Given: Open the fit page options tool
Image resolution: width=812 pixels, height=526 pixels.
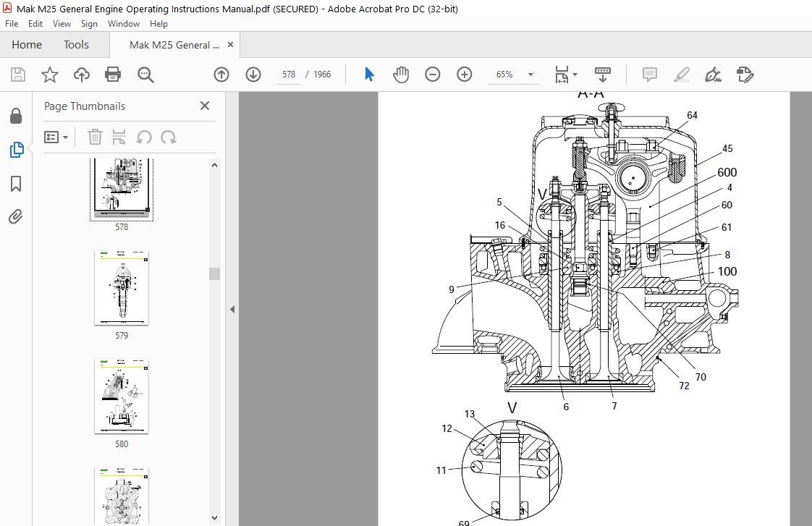Looking at the screenshot, I should point(565,75).
